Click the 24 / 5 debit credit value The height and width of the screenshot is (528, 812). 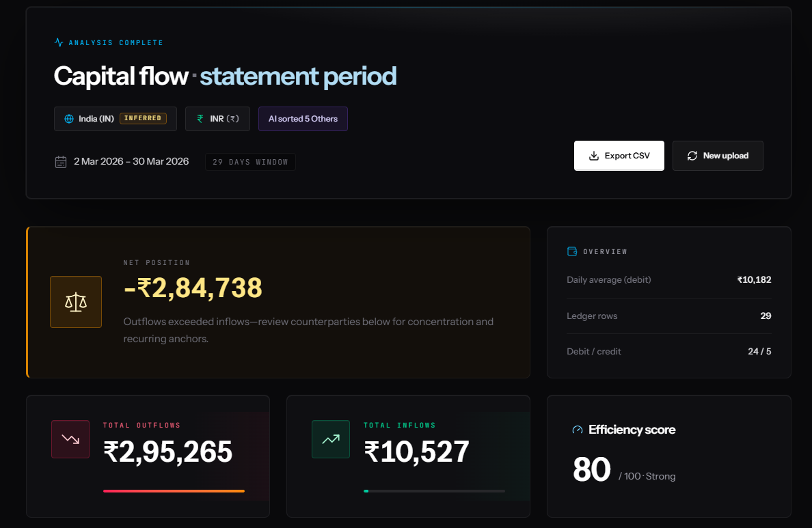point(759,352)
